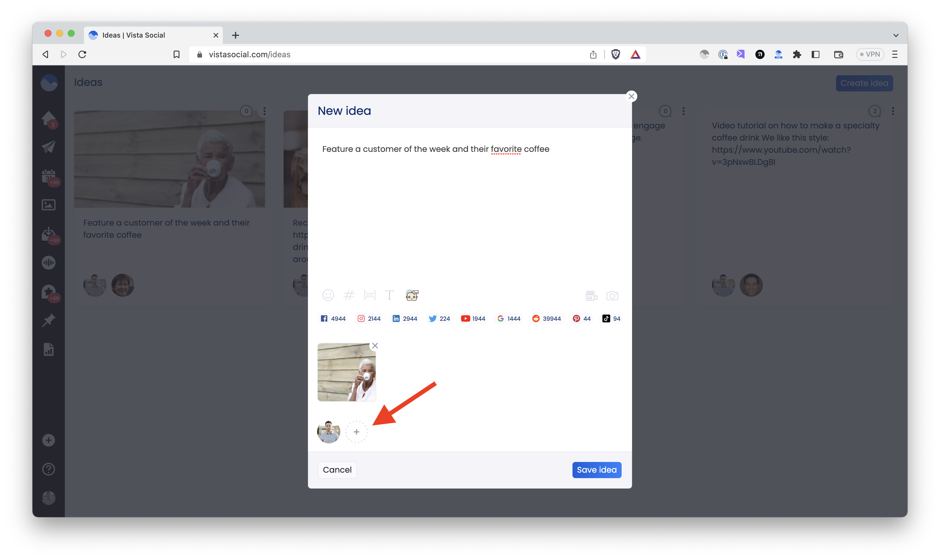Open the YouTube link in video tutorial card
940x560 pixels.
click(x=781, y=156)
